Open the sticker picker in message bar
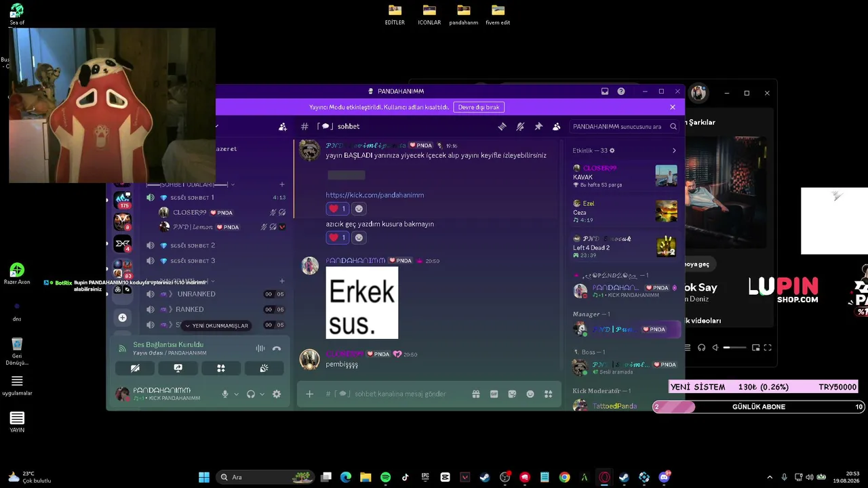This screenshot has width=868, height=488. pos(512,394)
